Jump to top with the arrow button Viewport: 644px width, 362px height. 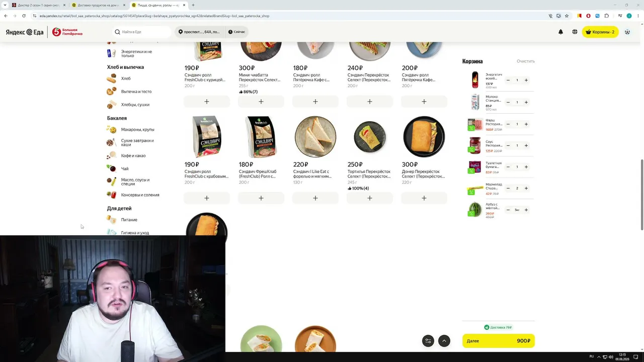point(444,341)
